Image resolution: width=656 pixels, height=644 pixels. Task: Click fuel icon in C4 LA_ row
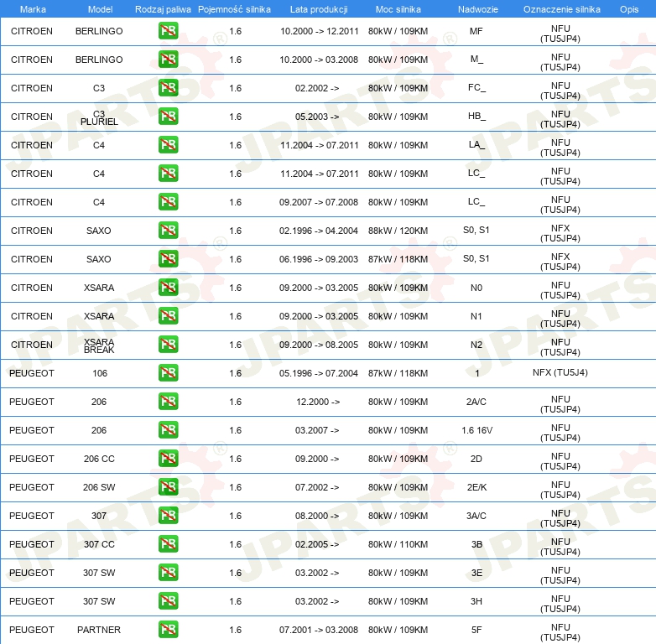coord(168,145)
